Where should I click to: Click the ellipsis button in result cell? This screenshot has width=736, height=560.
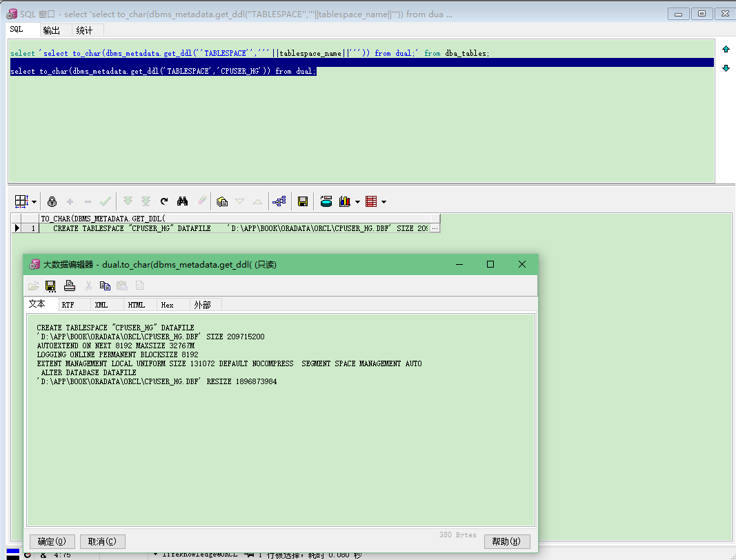tap(435, 228)
